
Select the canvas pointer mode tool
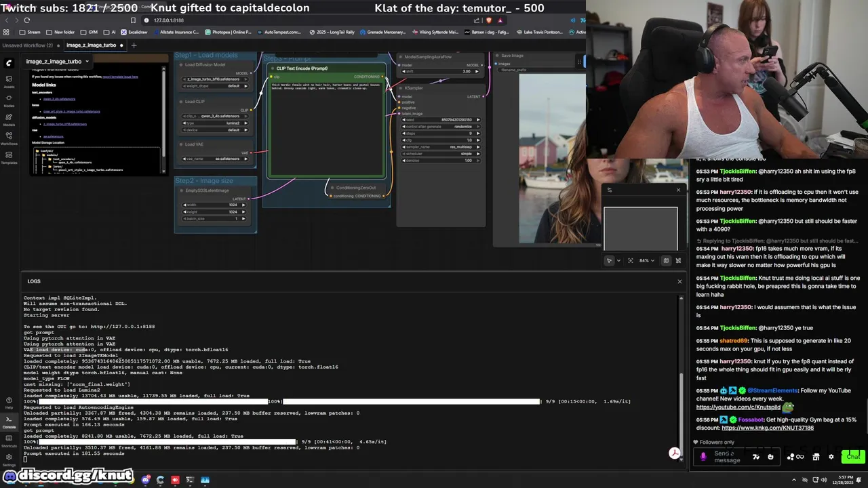pyautogui.click(x=609, y=260)
